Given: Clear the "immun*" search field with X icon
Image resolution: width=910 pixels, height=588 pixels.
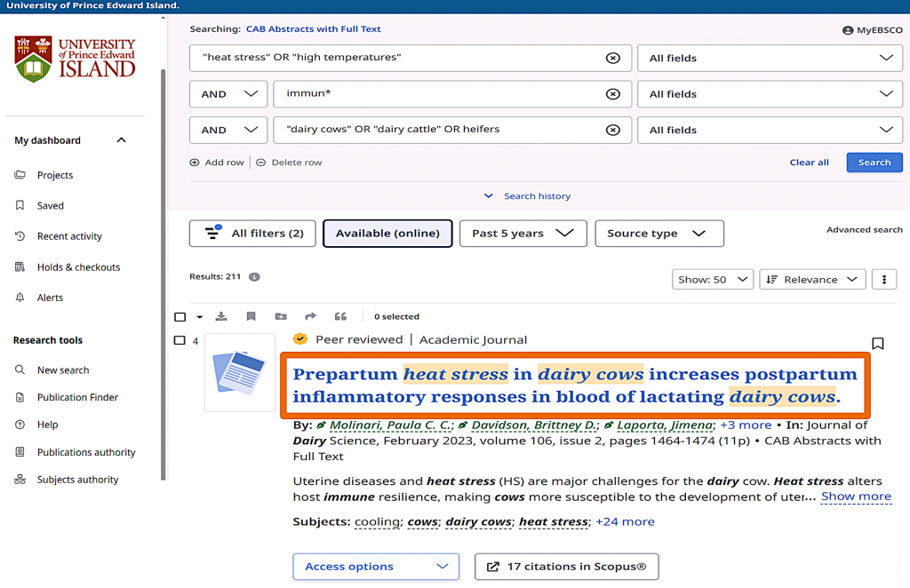Looking at the screenshot, I should click(612, 94).
